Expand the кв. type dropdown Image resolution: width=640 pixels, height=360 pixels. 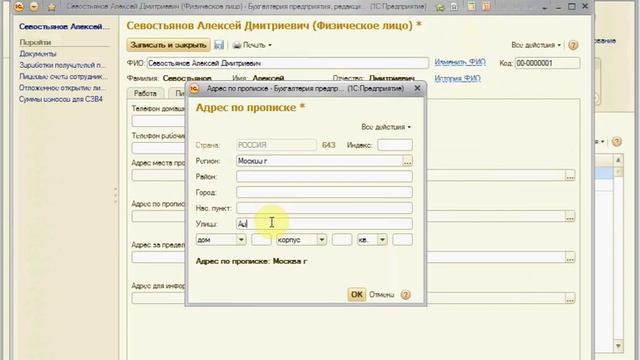tap(382, 240)
